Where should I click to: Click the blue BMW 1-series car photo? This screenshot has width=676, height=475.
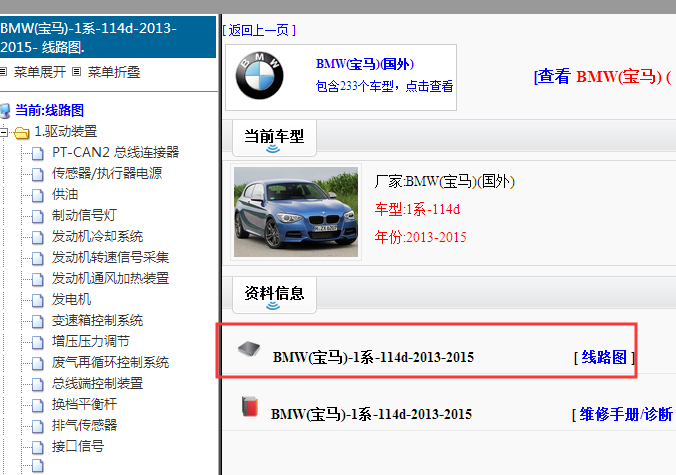click(x=296, y=212)
